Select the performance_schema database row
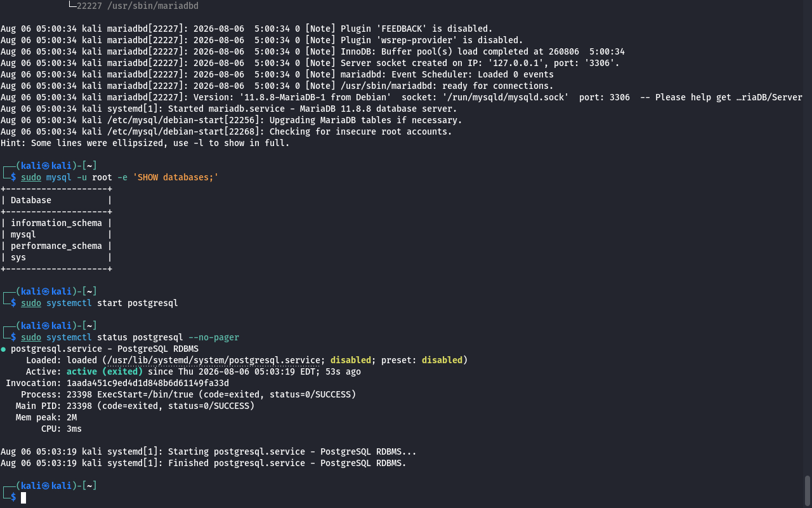Image resolution: width=812 pixels, height=508 pixels. [56, 246]
